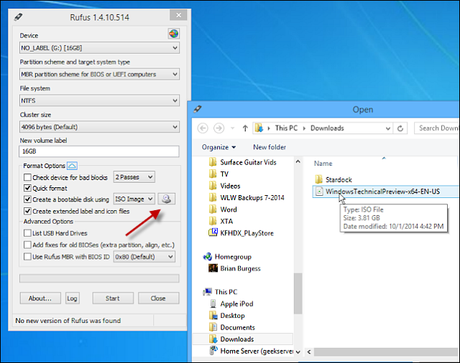Click the Rufus progress bar
Viewport: 460px width, 363px height.
(x=99, y=278)
